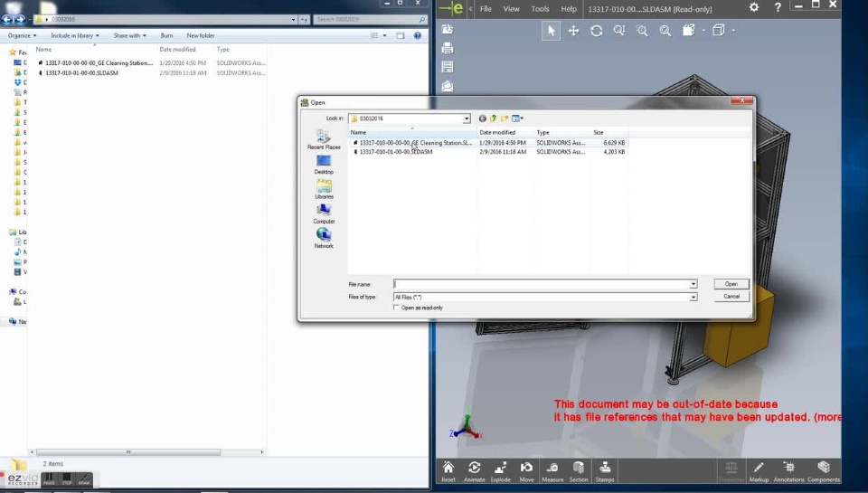Open the Components panel
This screenshot has width=868, height=493.
pyautogui.click(x=824, y=471)
